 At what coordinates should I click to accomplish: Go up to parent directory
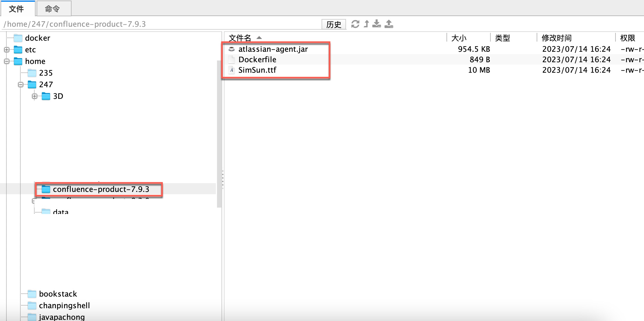click(x=367, y=24)
